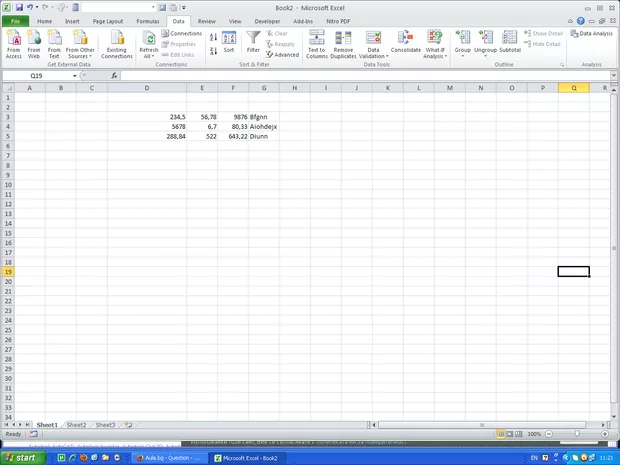The image size is (620, 465).
Task: Switch to the Sheet2 worksheet tab
Action: (76, 425)
